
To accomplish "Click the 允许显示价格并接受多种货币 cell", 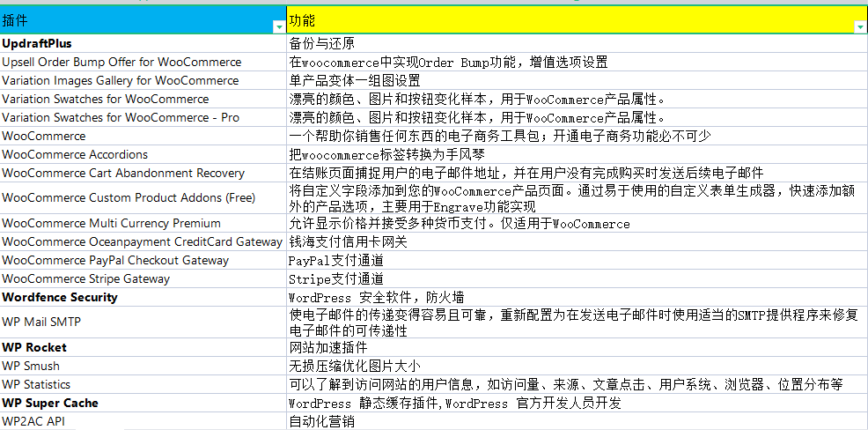I will (x=577, y=223).
